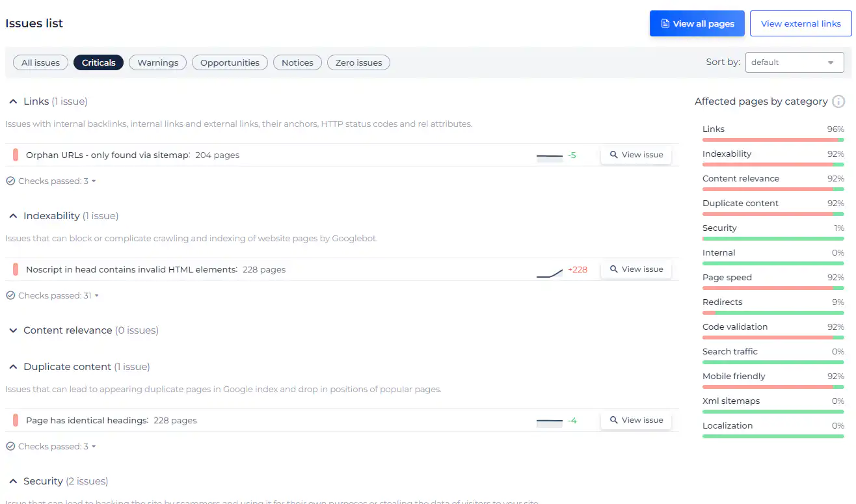Click the Links 96% progress bar

[x=773, y=140]
